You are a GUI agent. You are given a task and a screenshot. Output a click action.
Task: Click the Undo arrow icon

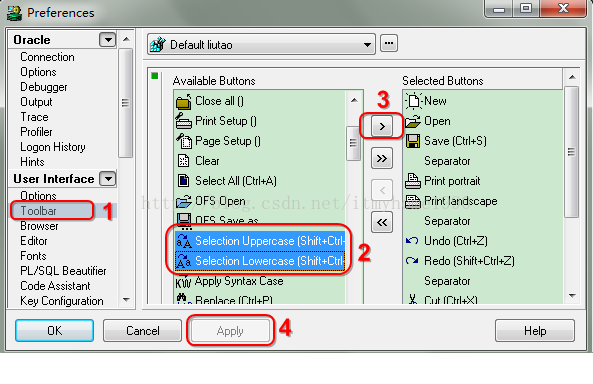[x=412, y=241]
